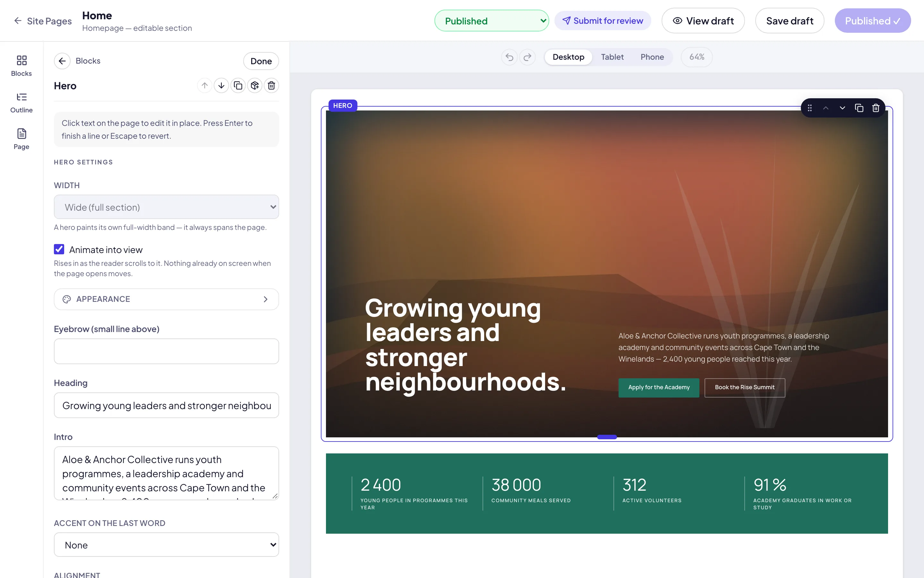
Task: Move hero up via canvas toolbar chevron
Action: coord(826,108)
